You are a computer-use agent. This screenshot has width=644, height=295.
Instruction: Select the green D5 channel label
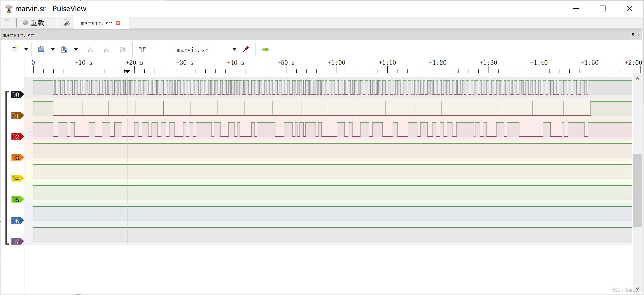coord(17,200)
